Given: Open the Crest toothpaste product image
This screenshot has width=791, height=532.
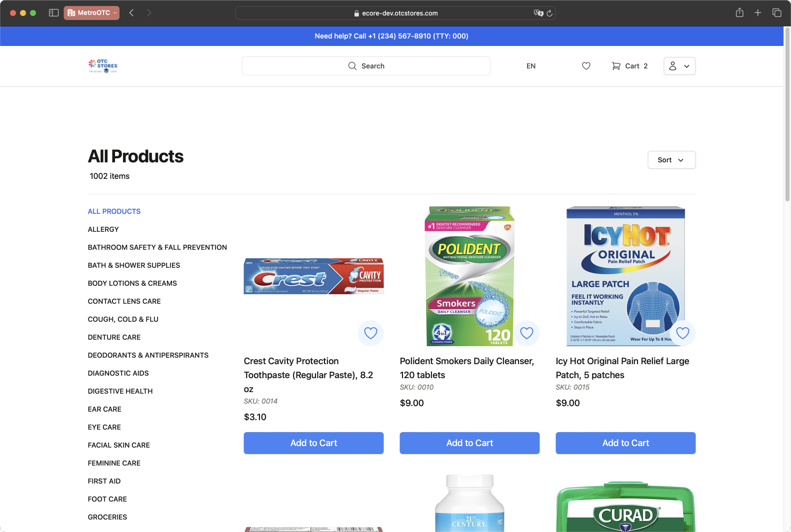Looking at the screenshot, I should 313,276.
